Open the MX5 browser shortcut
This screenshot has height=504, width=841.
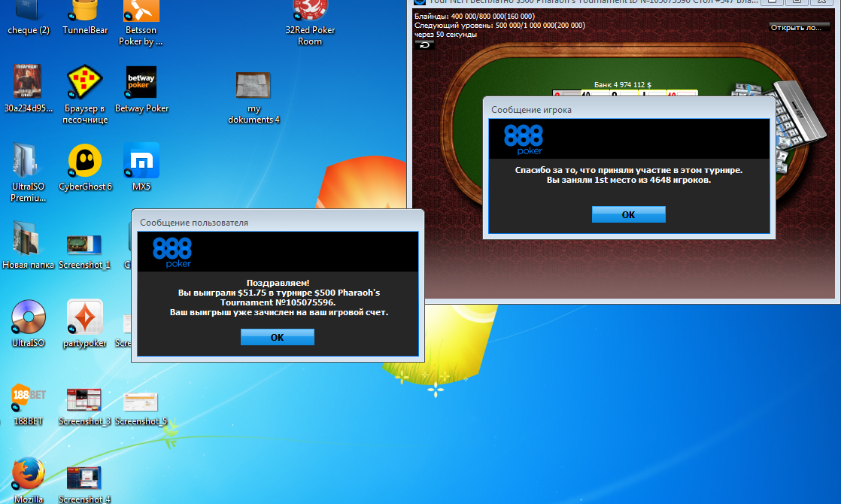click(x=141, y=167)
